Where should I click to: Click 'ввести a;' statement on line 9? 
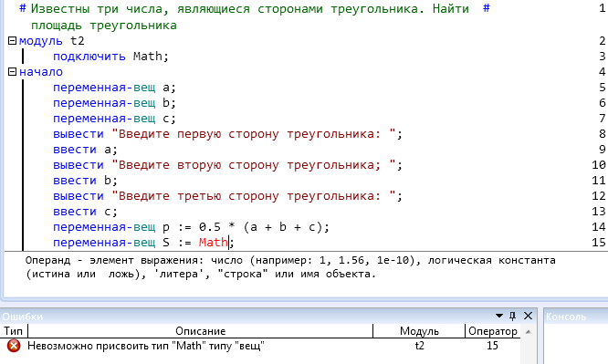85,150
